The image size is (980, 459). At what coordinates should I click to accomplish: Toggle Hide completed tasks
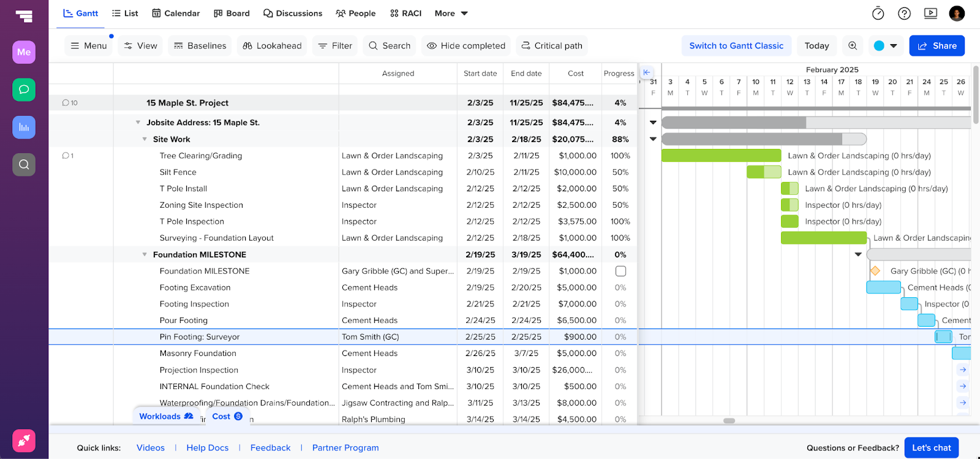tap(466, 46)
